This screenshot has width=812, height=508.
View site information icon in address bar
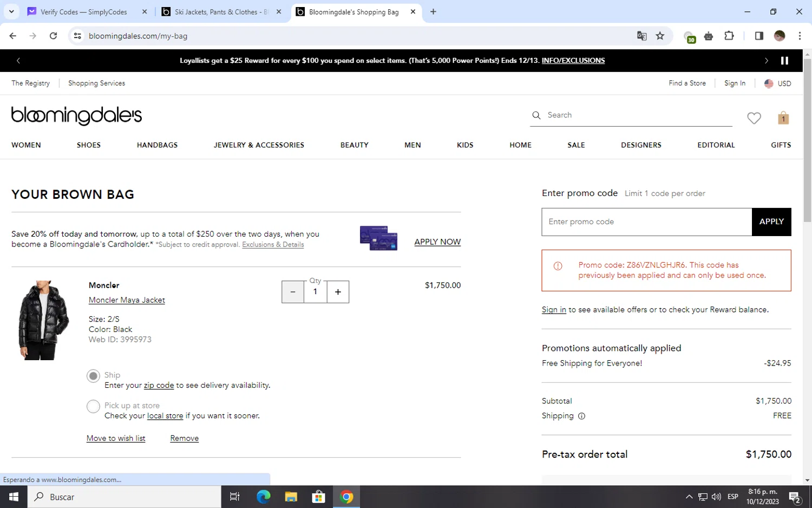point(77,36)
